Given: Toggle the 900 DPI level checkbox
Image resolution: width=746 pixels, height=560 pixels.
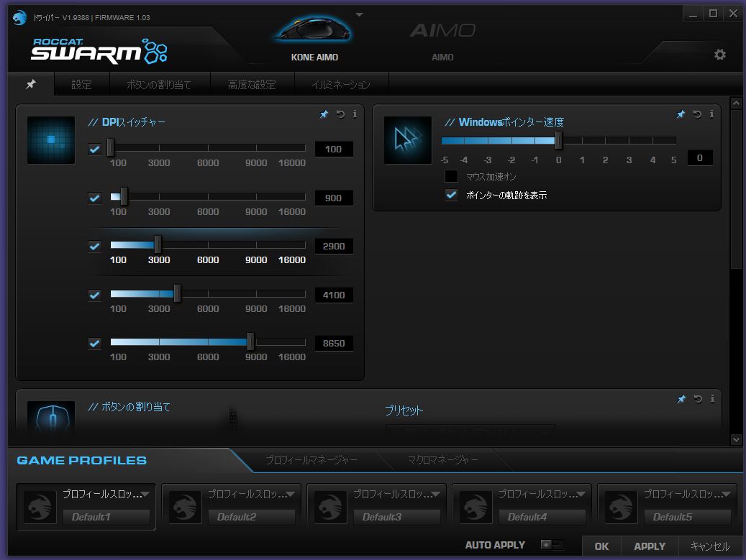Looking at the screenshot, I should (x=95, y=198).
